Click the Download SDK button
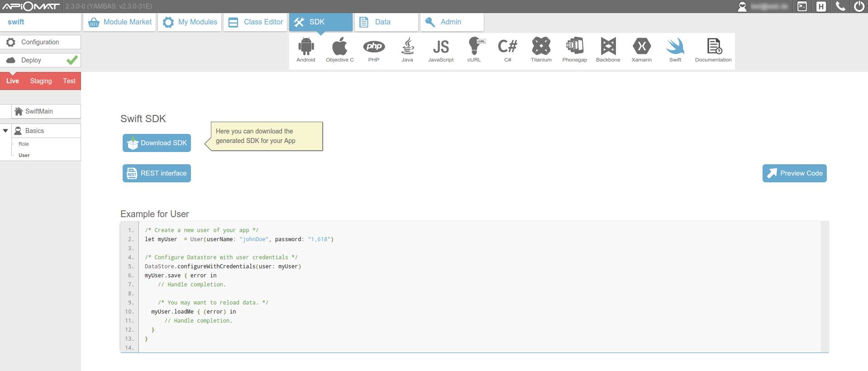 click(157, 143)
